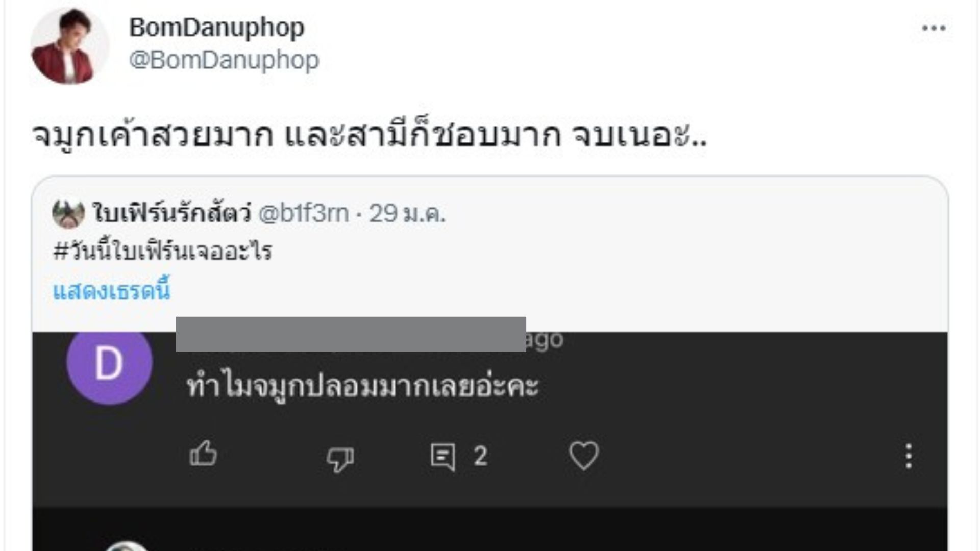
Task: Click the replies count 2
Action: (480, 456)
